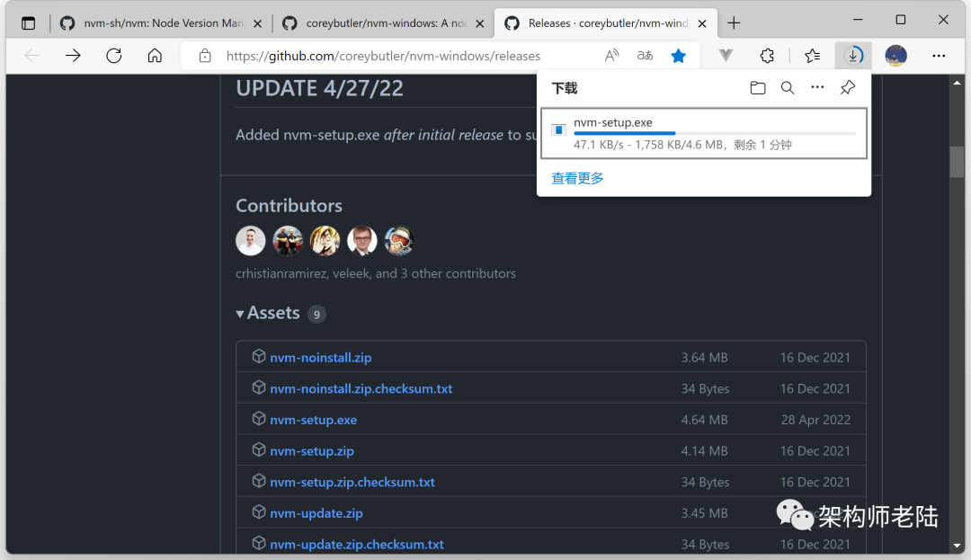Open the downloads folder
Viewport: 971px width, 560px height.
[757, 88]
